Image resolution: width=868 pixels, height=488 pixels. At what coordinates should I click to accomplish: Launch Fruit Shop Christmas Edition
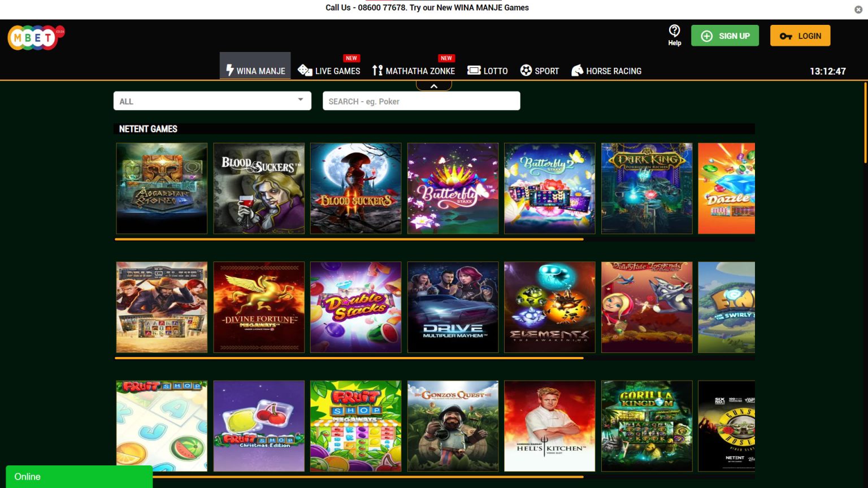[259, 426]
